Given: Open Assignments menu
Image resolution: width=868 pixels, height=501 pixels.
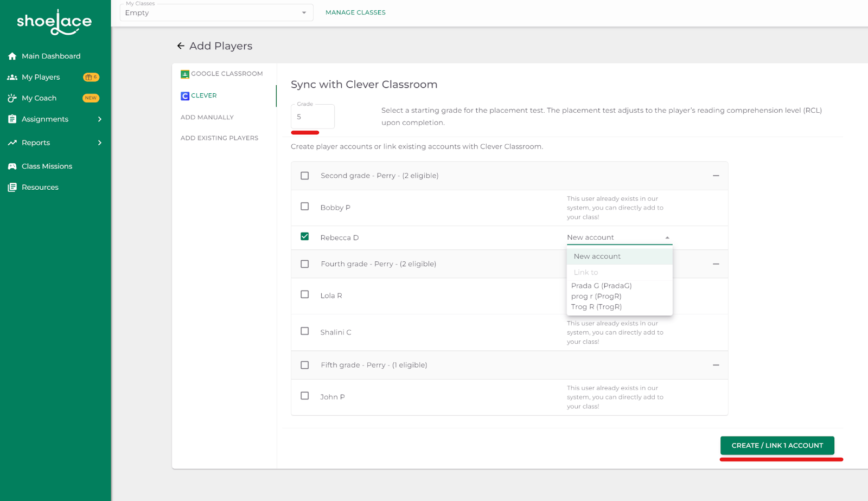Looking at the screenshot, I should pos(45,119).
